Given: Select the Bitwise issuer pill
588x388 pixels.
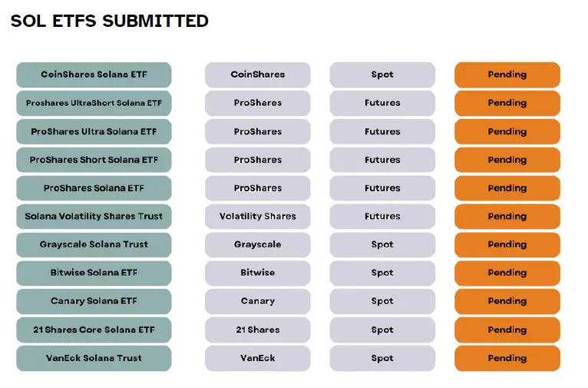Looking at the screenshot, I should click(x=258, y=273).
